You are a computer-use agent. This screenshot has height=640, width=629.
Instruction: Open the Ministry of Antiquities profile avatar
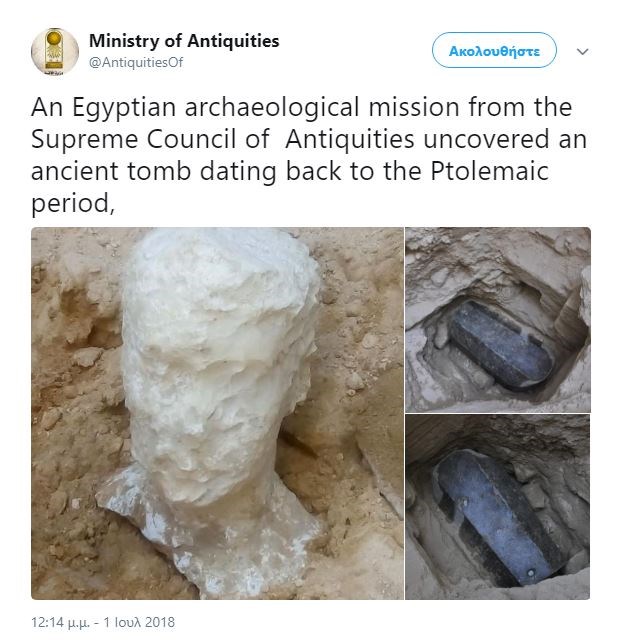click(x=55, y=51)
